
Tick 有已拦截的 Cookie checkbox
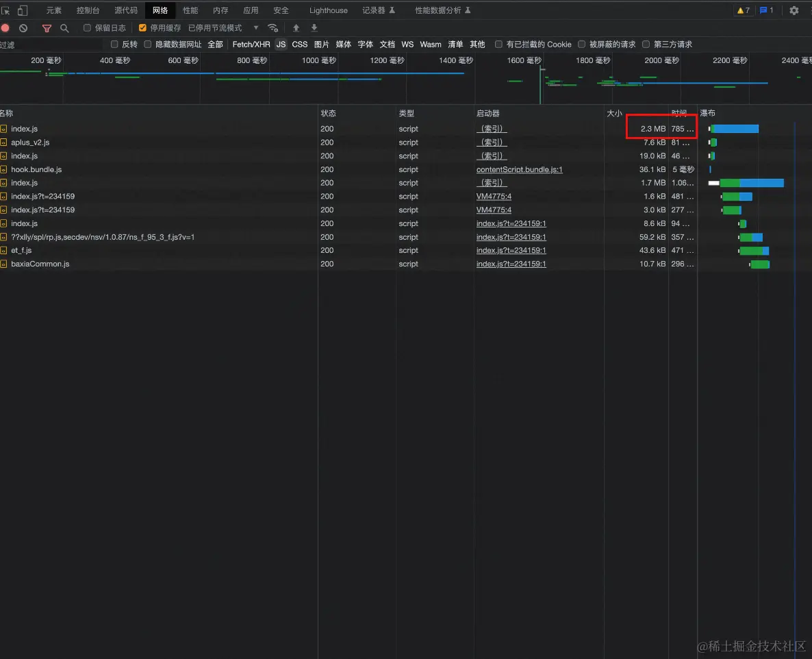point(498,45)
